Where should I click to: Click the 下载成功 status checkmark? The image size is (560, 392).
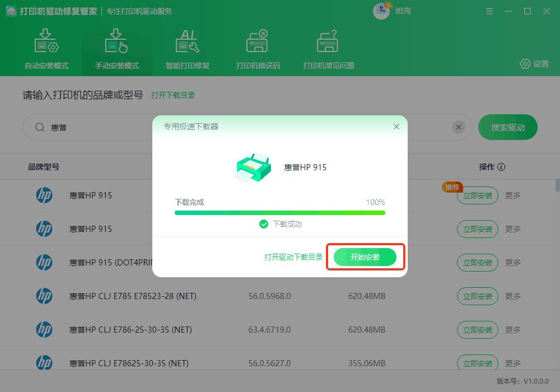click(263, 224)
